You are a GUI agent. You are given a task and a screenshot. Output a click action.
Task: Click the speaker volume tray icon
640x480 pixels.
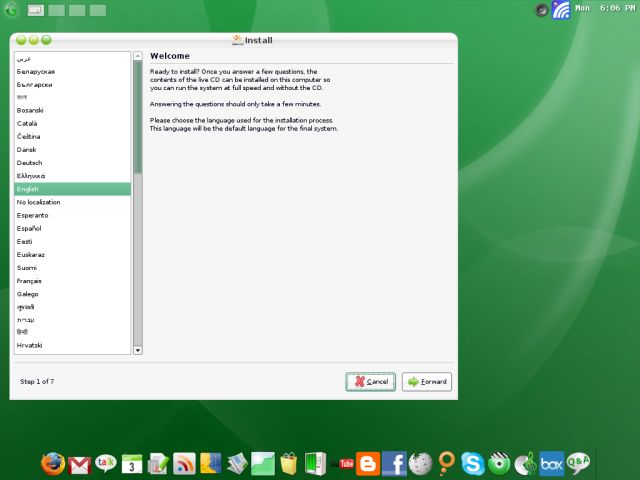[x=541, y=10]
